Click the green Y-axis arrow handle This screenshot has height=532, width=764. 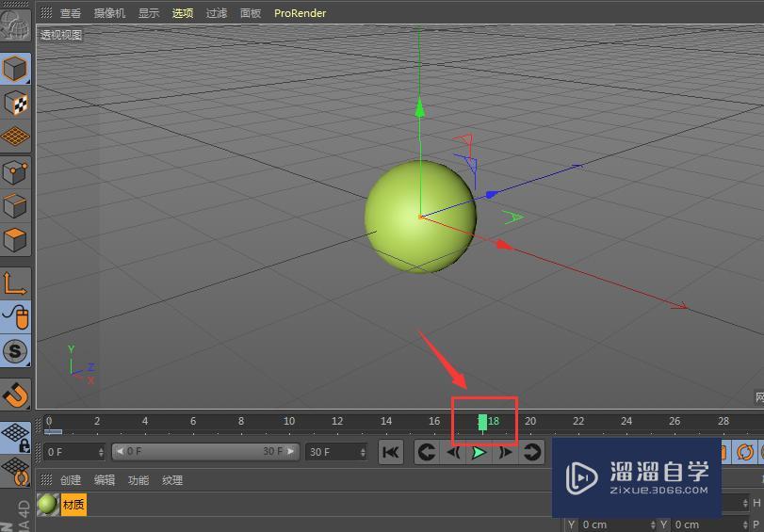tap(419, 107)
